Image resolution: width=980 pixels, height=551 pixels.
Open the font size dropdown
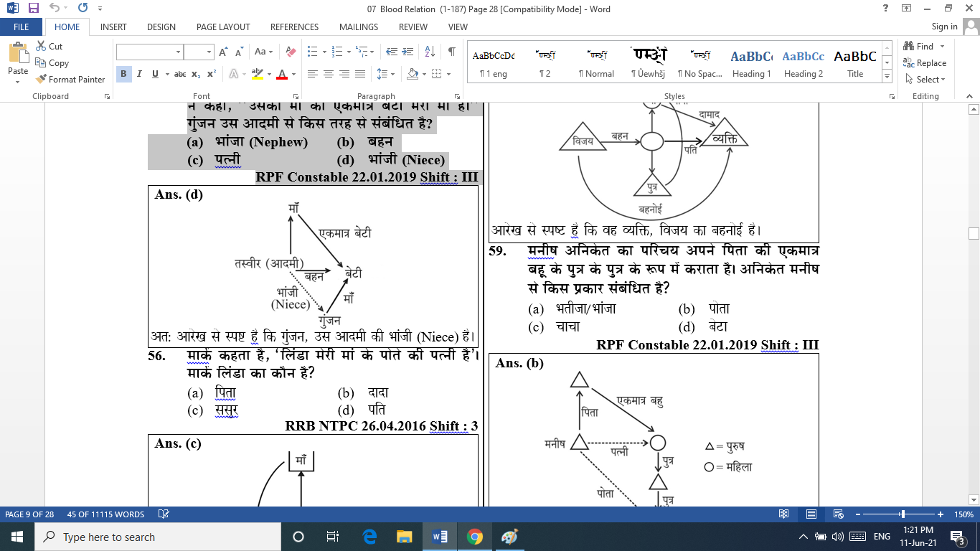[209, 52]
